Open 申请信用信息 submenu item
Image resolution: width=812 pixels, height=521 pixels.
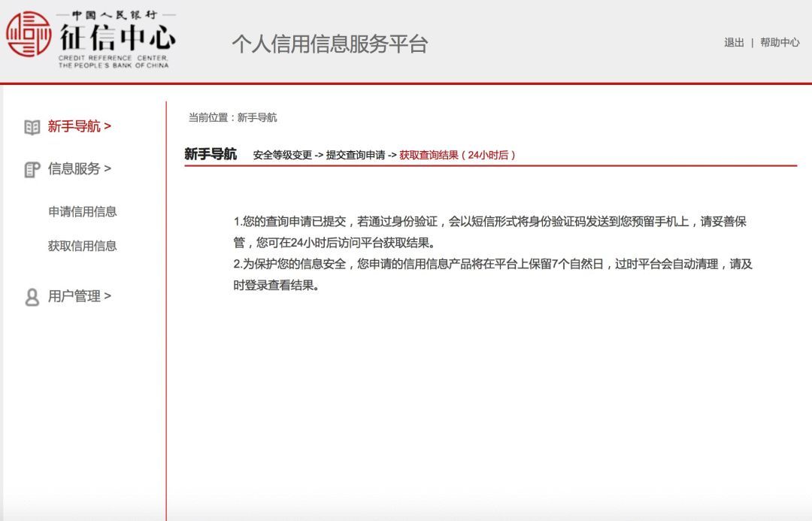coord(83,211)
